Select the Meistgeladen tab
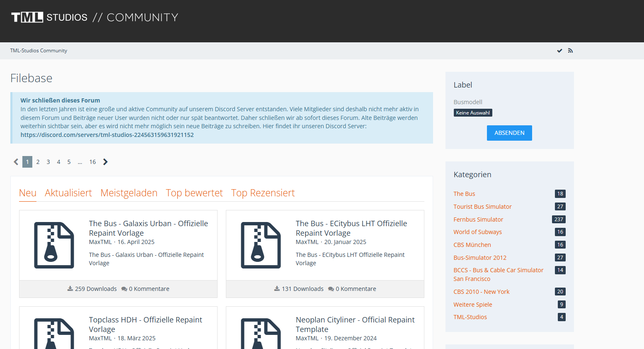 point(129,193)
